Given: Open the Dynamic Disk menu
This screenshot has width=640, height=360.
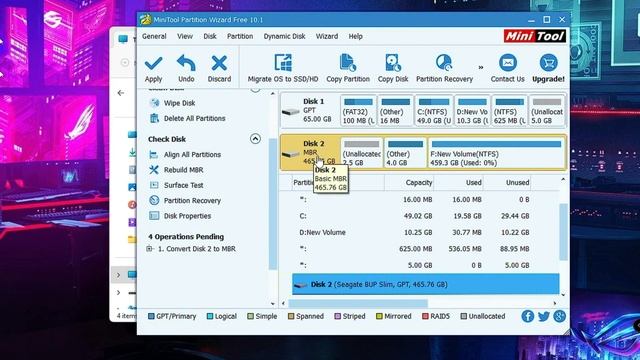Looking at the screenshot, I should coord(284,36).
